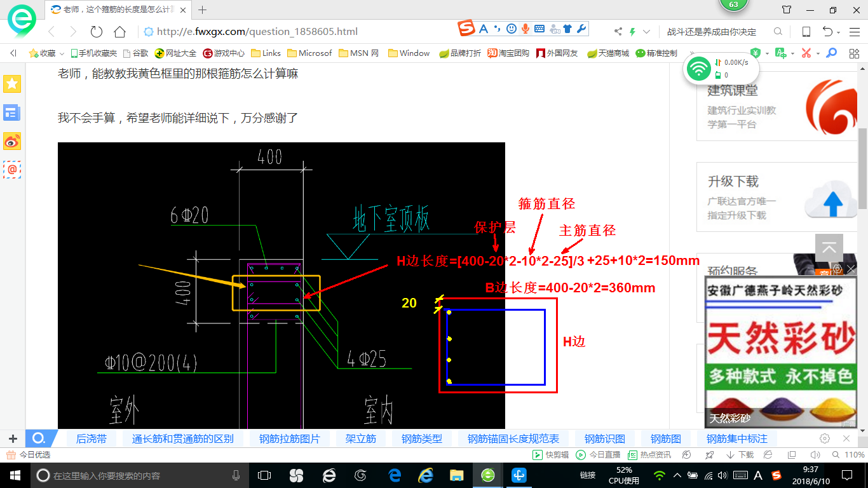This screenshot has height=488, width=868.
Task: Click the translate extension icon
Action: coord(780,53)
